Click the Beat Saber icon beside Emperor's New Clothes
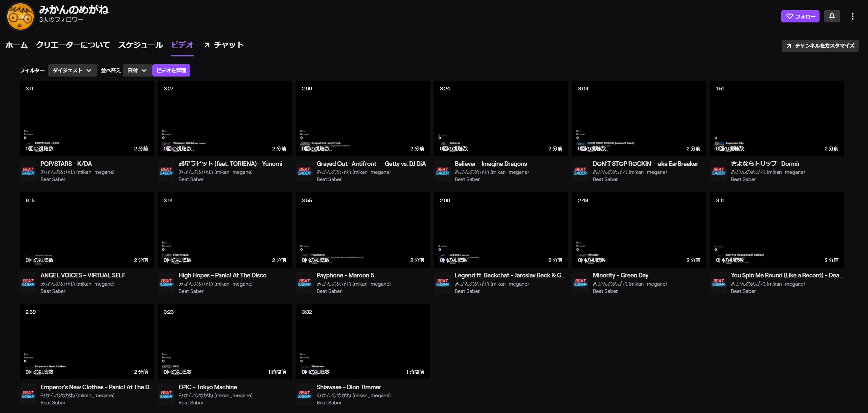The width and height of the screenshot is (868, 413). (28, 395)
